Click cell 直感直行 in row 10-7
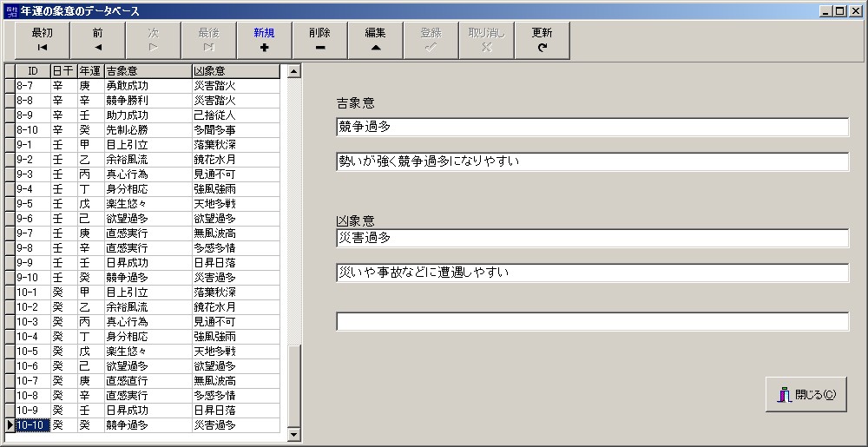The width and height of the screenshot is (868, 447). (x=148, y=381)
